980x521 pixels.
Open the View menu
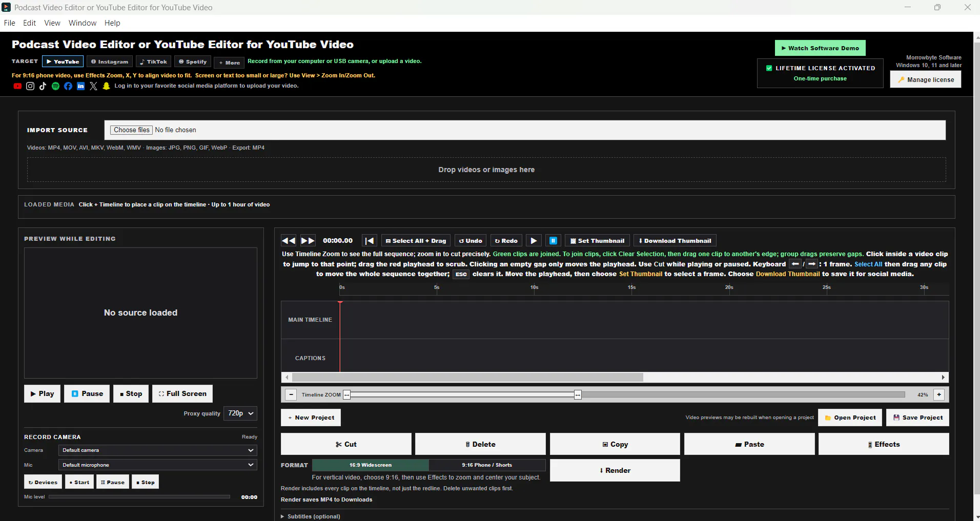click(52, 23)
